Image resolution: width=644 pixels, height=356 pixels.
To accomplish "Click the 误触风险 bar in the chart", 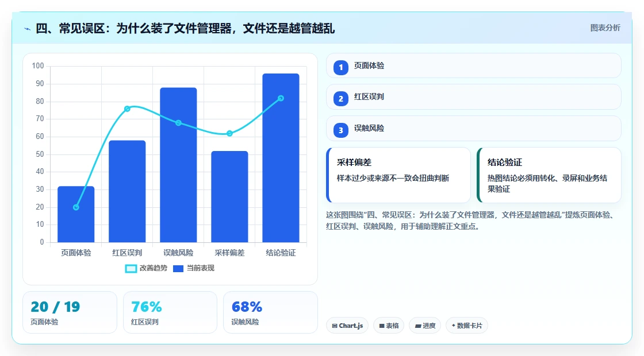I will tap(178, 165).
